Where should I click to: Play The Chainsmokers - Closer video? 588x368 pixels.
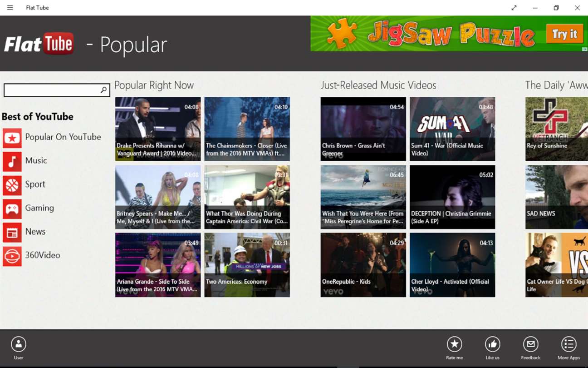pyautogui.click(x=247, y=129)
